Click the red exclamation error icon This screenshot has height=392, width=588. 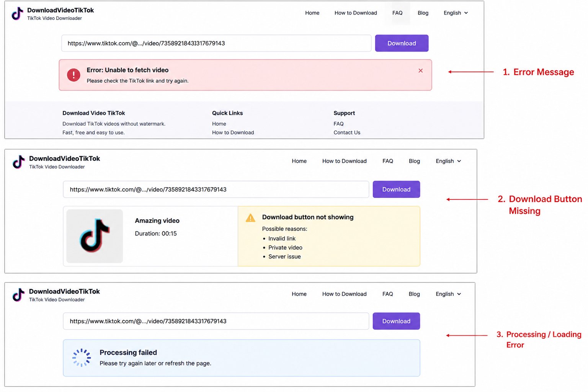tap(73, 75)
